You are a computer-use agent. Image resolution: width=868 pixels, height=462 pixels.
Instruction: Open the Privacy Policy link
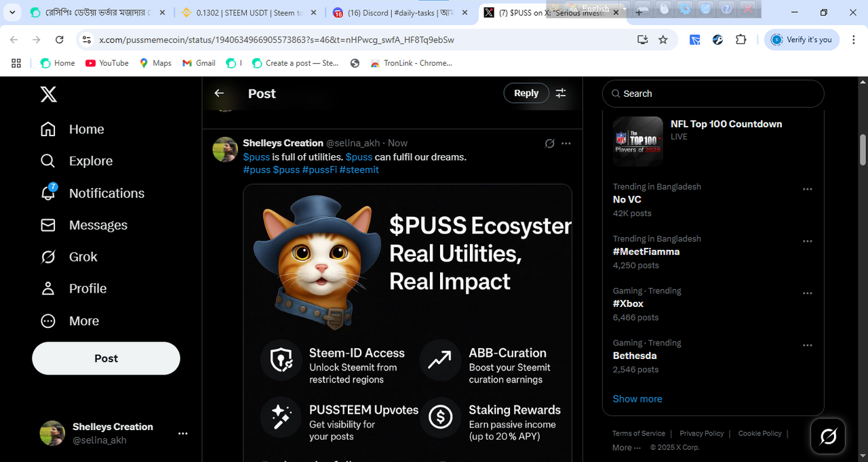click(702, 434)
